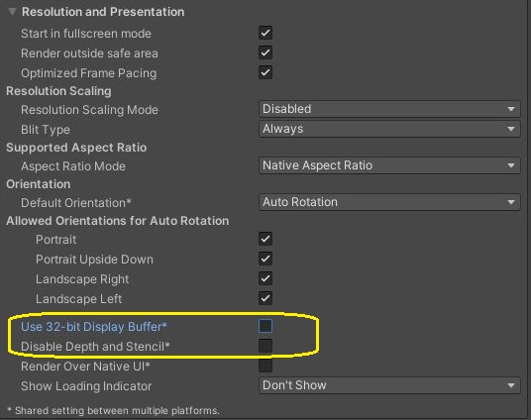This screenshot has width=531, height=420.
Task: Click the Portrait Upside Down label
Action: tap(94, 260)
